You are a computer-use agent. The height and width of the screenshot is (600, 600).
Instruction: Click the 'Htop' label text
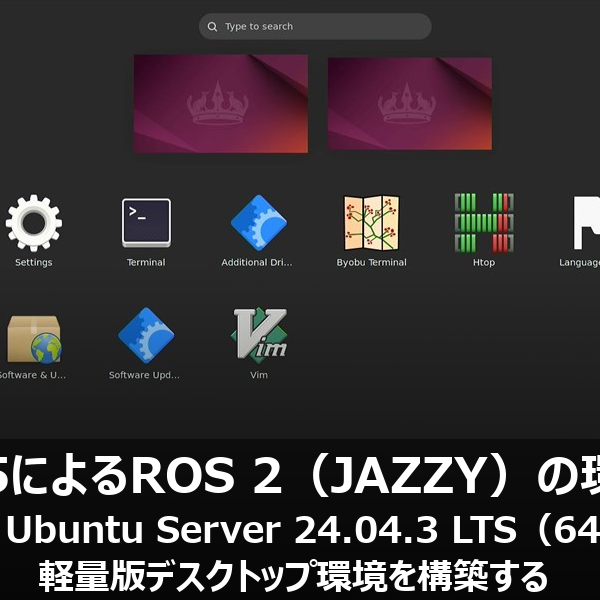pyautogui.click(x=483, y=263)
